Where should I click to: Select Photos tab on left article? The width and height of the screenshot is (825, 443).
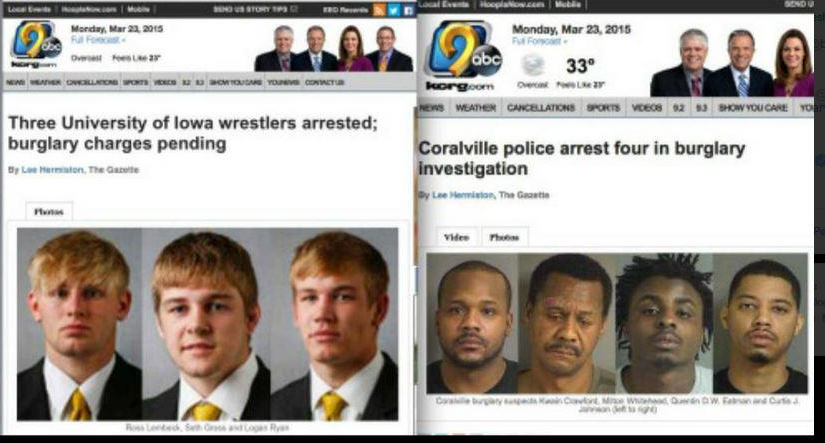(48, 212)
